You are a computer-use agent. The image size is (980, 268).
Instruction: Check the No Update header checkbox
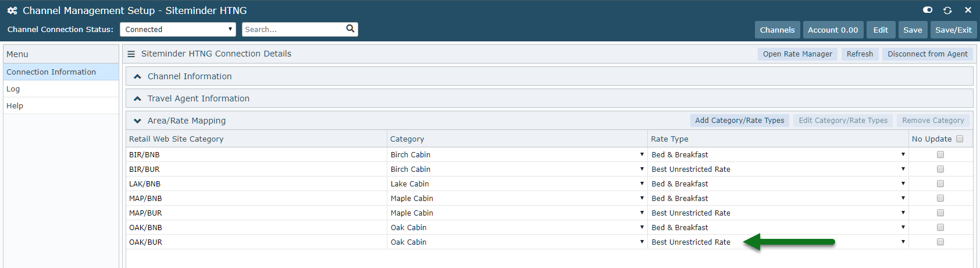tap(960, 139)
